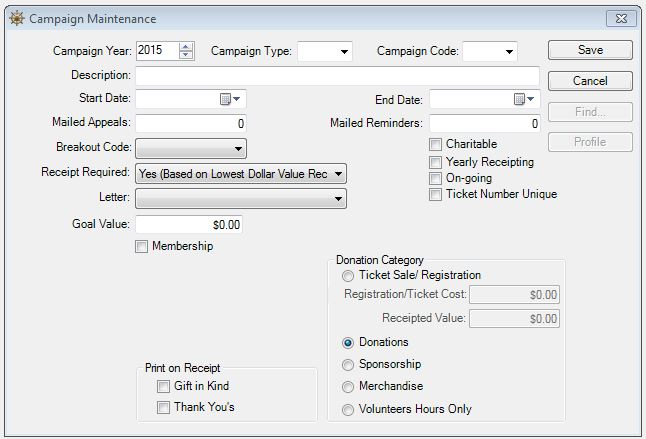This screenshot has width=646, height=439.
Task: Click the Cancel button
Action: click(x=590, y=81)
